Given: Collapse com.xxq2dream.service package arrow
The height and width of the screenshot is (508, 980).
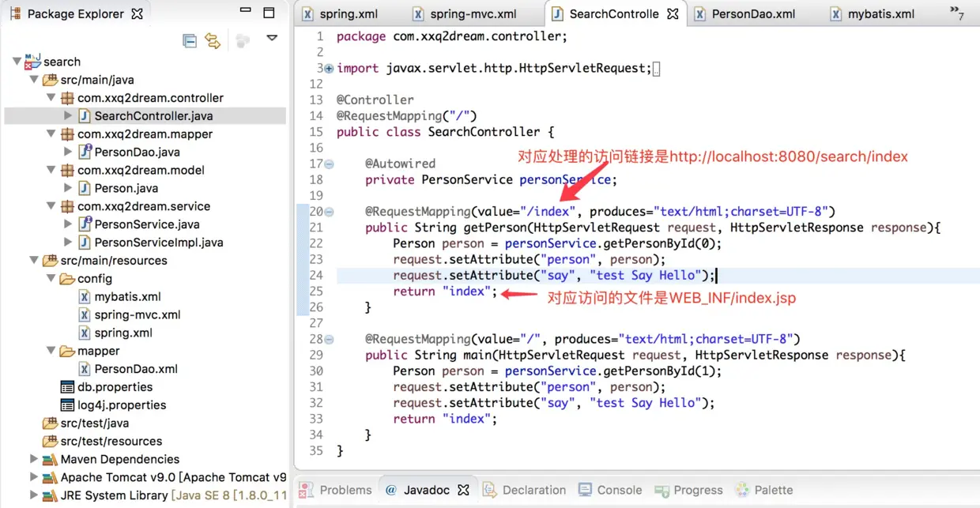Looking at the screenshot, I should tap(51, 206).
